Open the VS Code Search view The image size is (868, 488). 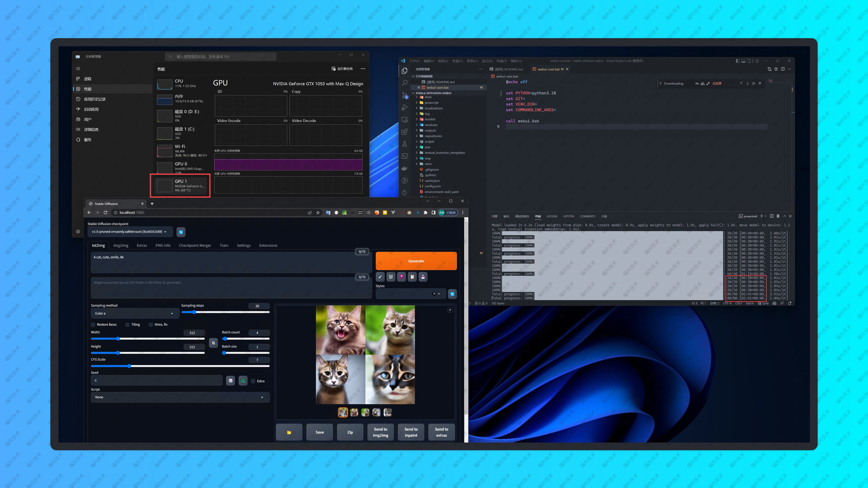(x=404, y=83)
